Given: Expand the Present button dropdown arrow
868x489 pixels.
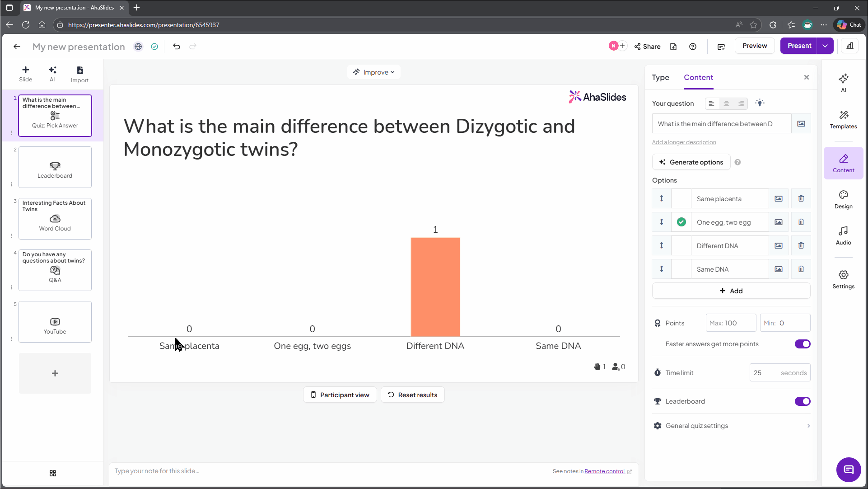Looking at the screenshot, I should click(x=825, y=46).
